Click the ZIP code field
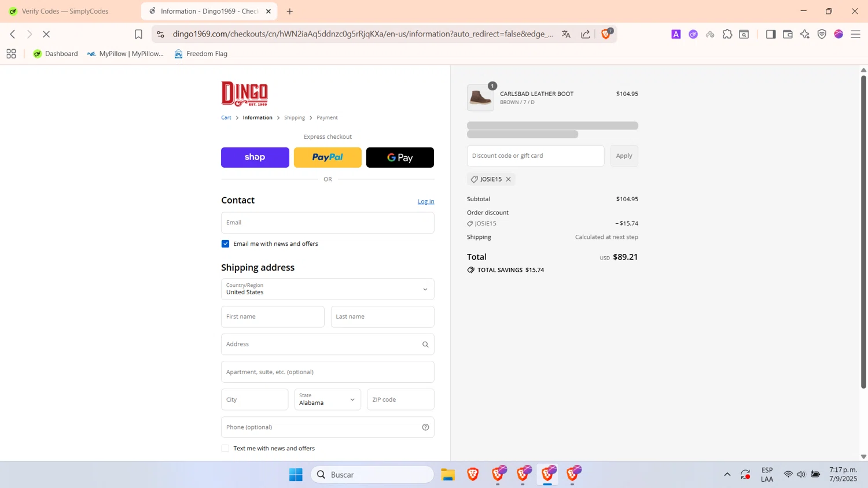Screen dimensions: 868x488 pos(400,400)
